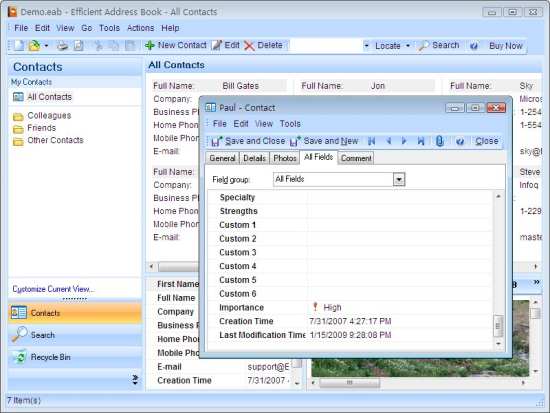Click the New document icon in main toolbar
This screenshot has height=413, width=550.
20,46
